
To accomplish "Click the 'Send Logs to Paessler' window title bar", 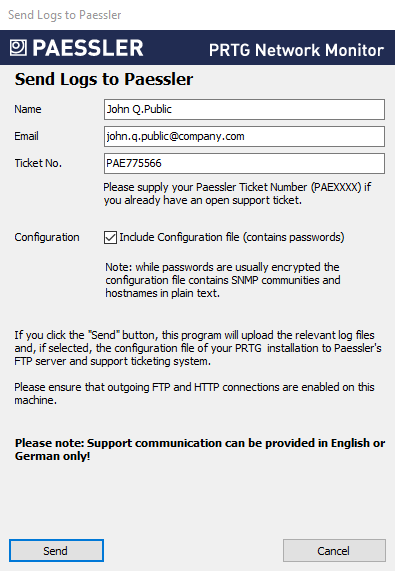I will [197, 15].
